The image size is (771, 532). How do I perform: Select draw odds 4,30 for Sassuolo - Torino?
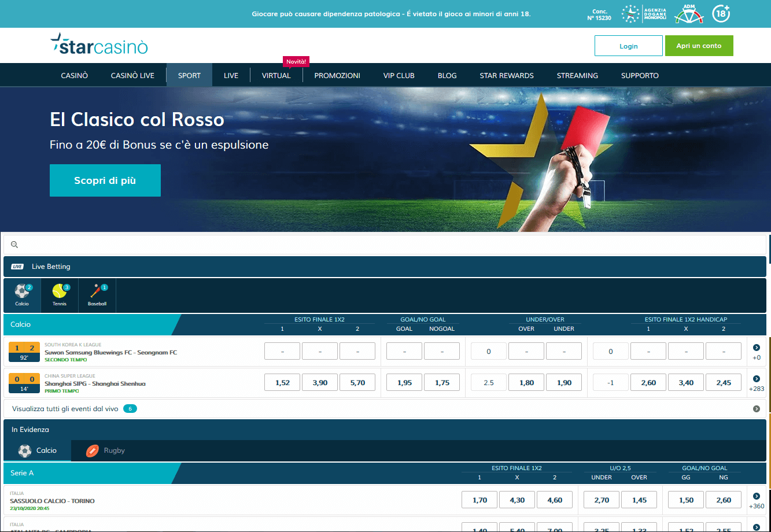point(517,500)
